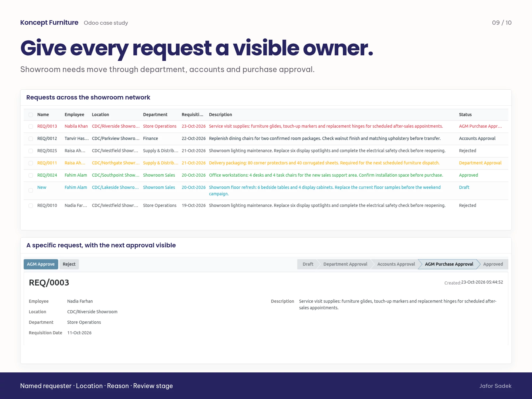Open request REQ/0013
Viewport: 532px width, 399px height.
coord(47,126)
